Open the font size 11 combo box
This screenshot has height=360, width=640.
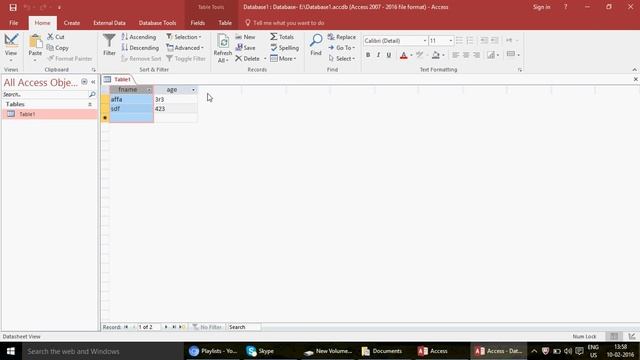(441, 41)
